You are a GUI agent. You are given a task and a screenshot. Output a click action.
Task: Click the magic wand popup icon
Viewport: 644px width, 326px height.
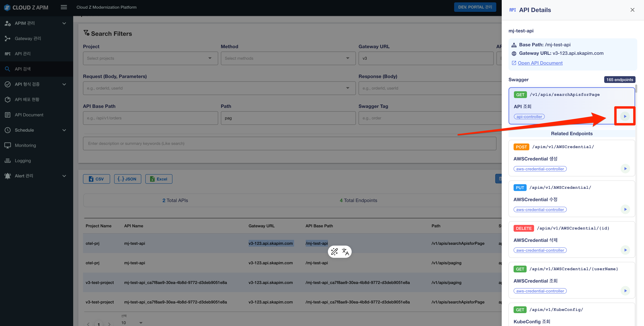(x=334, y=252)
